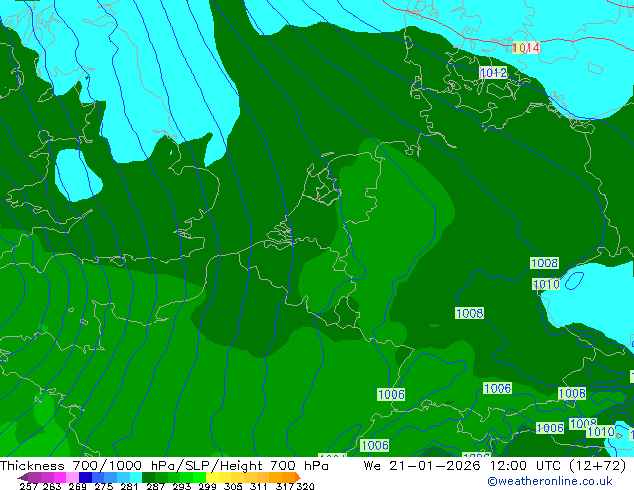Click the 287 legend value
Image resolution: width=634 pixels, height=490 pixels.
pyautogui.click(x=156, y=486)
